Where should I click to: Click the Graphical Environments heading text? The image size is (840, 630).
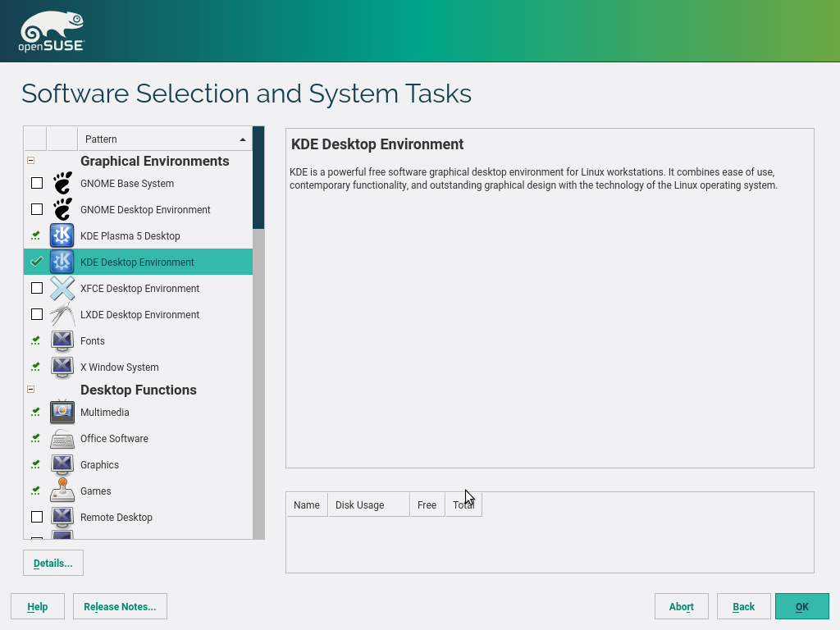point(155,161)
